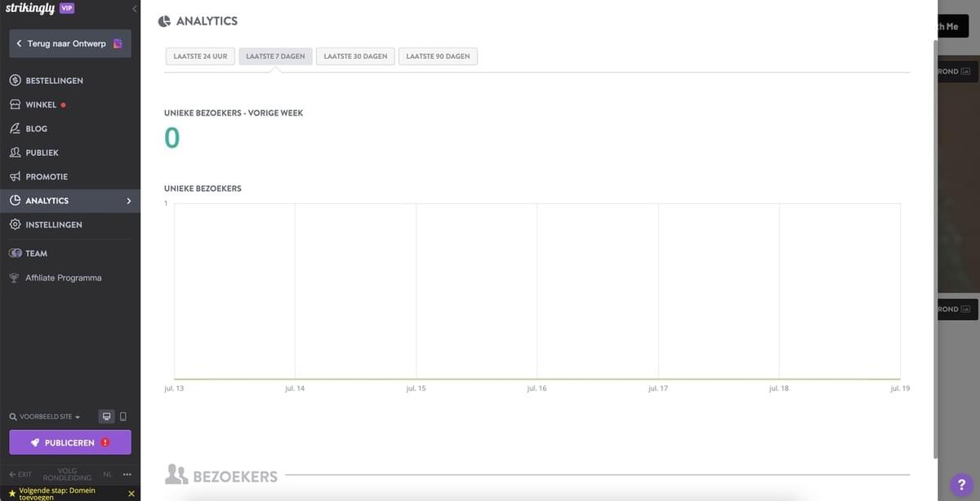Viewport: 980px width, 501px height.
Task: Expand the Analytics submenu arrow
Action: click(x=128, y=200)
